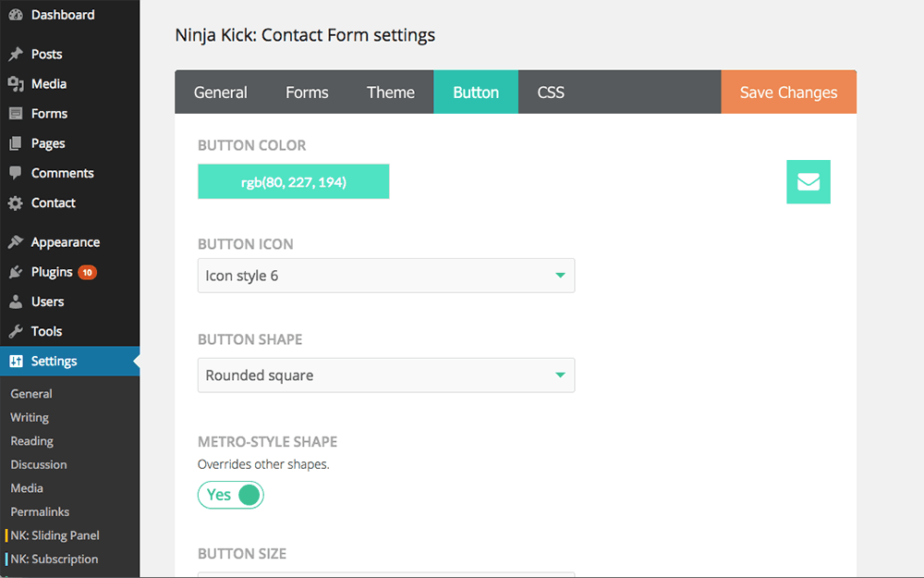Switch to the Theme tab
The width and height of the screenshot is (924, 578).
(391, 92)
